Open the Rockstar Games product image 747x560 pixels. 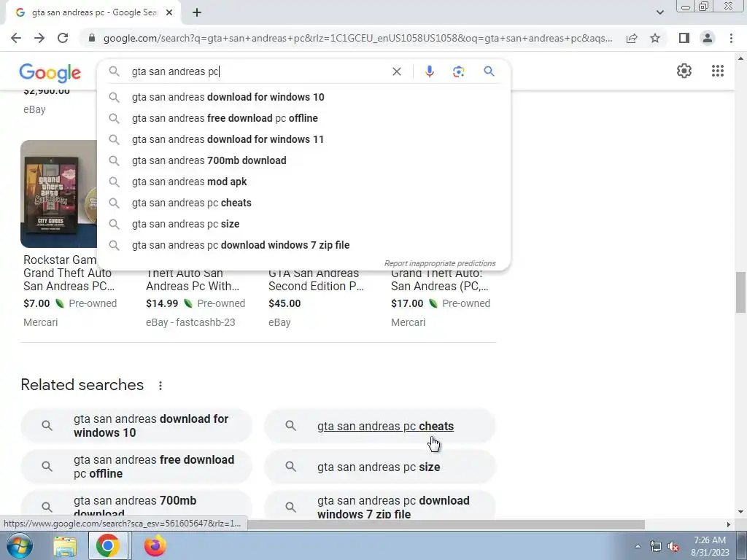[x=59, y=194]
